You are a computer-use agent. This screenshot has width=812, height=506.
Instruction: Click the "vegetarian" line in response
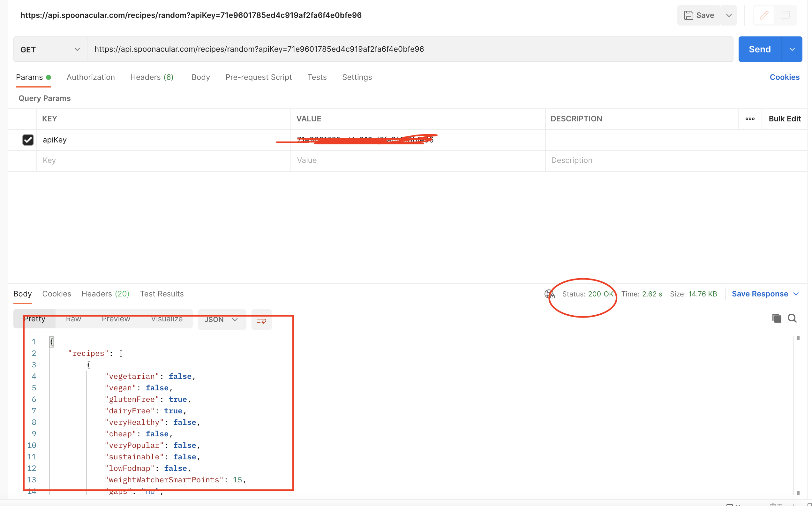150,377
